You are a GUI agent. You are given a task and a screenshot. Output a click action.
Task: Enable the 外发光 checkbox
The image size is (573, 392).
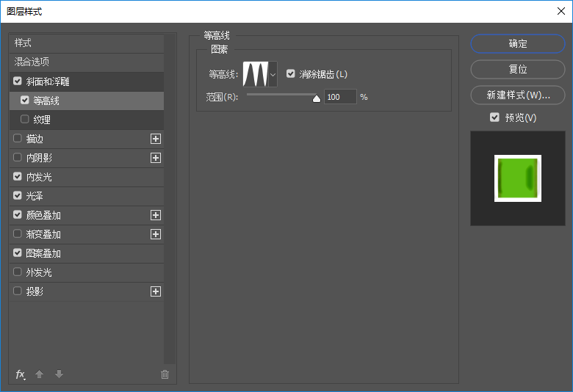point(18,272)
